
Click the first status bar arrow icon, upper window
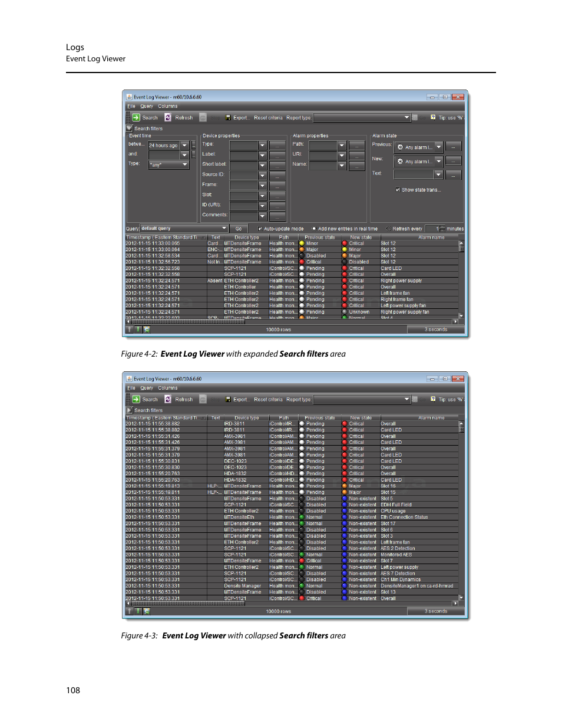tap(130, 330)
